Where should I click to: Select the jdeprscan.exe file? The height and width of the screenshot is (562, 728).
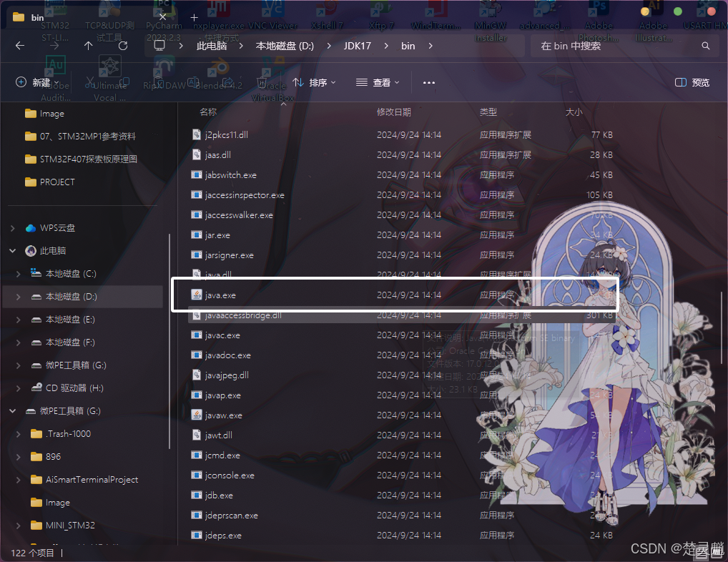point(402,515)
